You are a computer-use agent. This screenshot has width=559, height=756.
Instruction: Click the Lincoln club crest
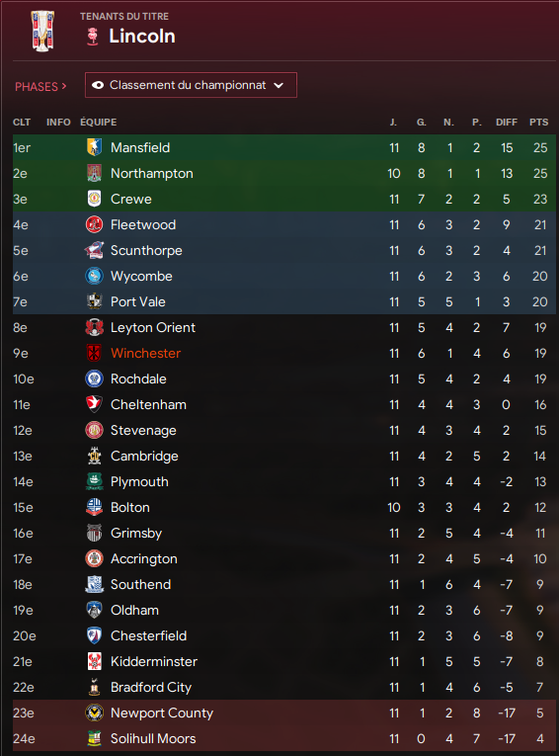coord(93,37)
